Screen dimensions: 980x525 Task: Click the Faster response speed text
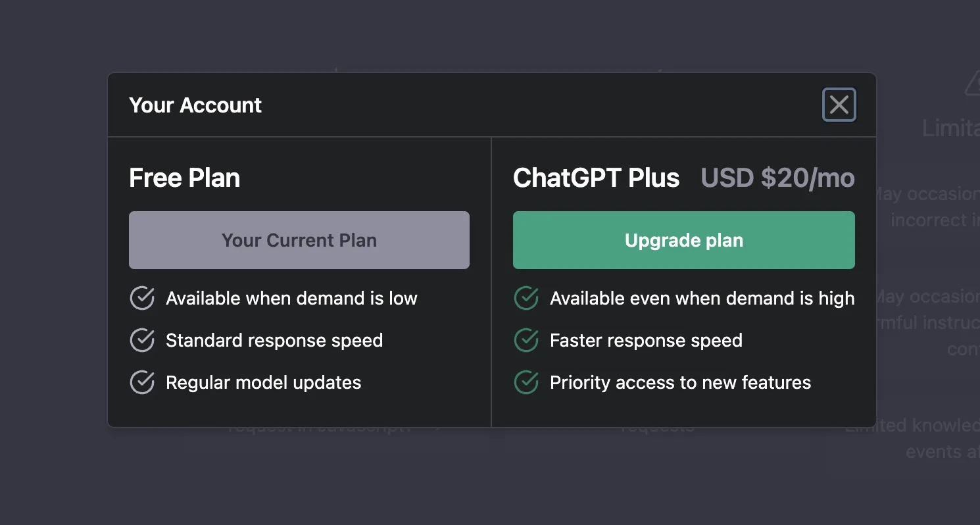pyautogui.click(x=646, y=340)
